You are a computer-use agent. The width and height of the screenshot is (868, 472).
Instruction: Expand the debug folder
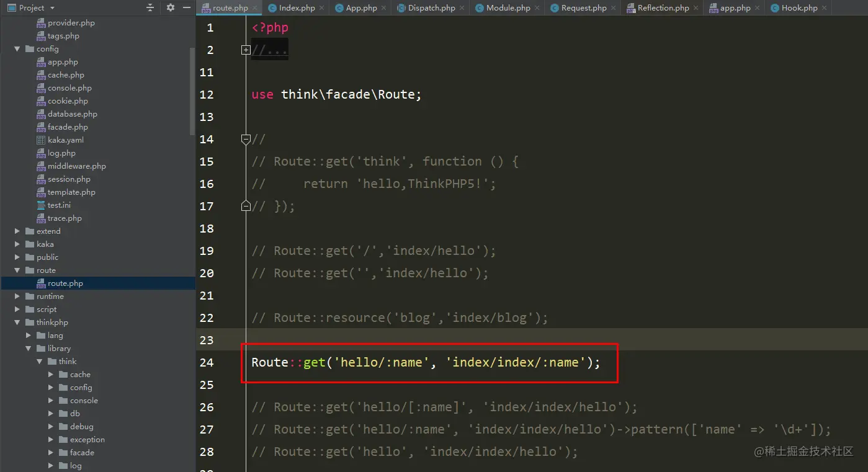pyautogui.click(x=51, y=427)
